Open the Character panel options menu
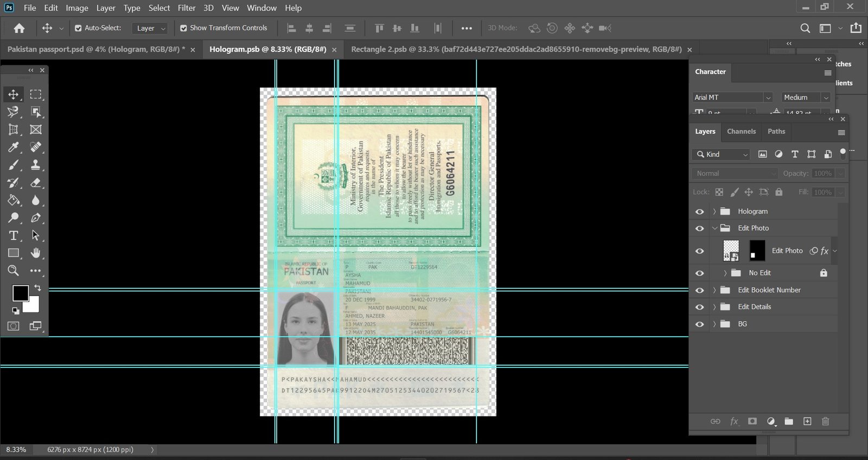 pos(828,73)
